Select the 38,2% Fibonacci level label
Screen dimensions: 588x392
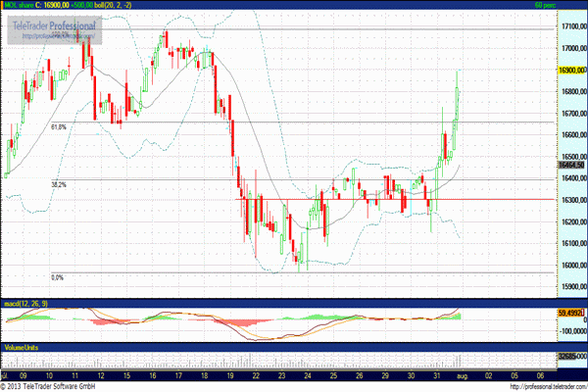click(x=58, y=184)
